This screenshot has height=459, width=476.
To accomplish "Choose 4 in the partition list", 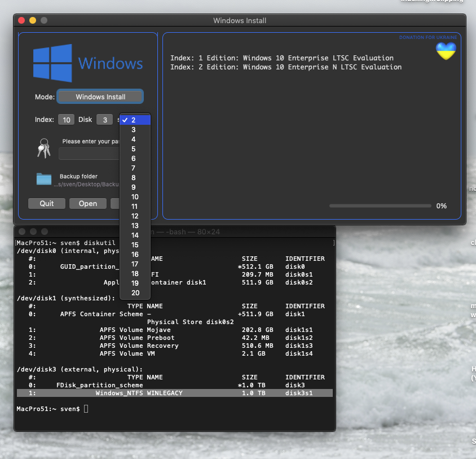I will tap(135, 139).
